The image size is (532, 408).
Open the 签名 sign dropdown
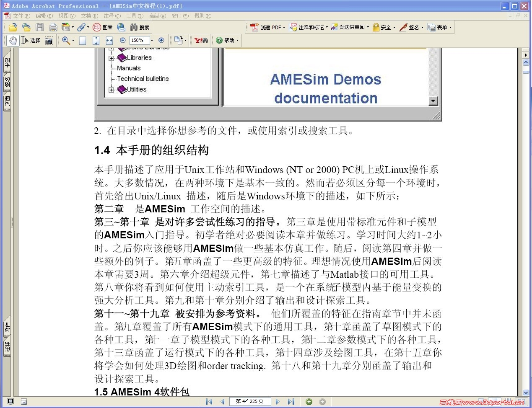click(411, 27)
